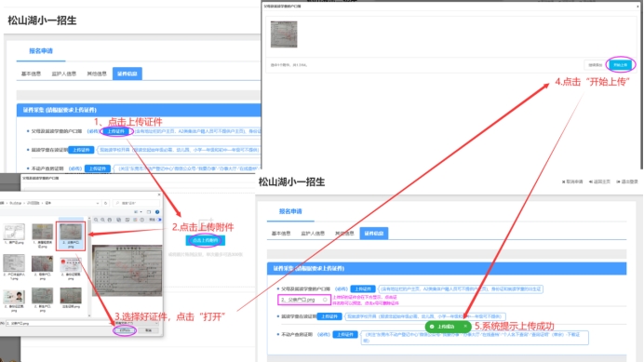
Task: Select the highlighted 父亲户口.png thumbnail in the file dialog
Action: [x=71, y=235]
